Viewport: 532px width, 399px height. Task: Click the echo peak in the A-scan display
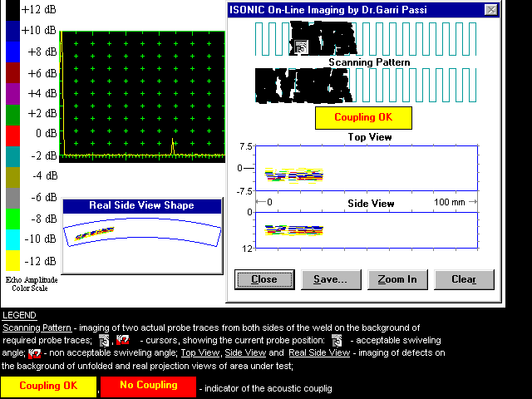click(x=172, y=146)
